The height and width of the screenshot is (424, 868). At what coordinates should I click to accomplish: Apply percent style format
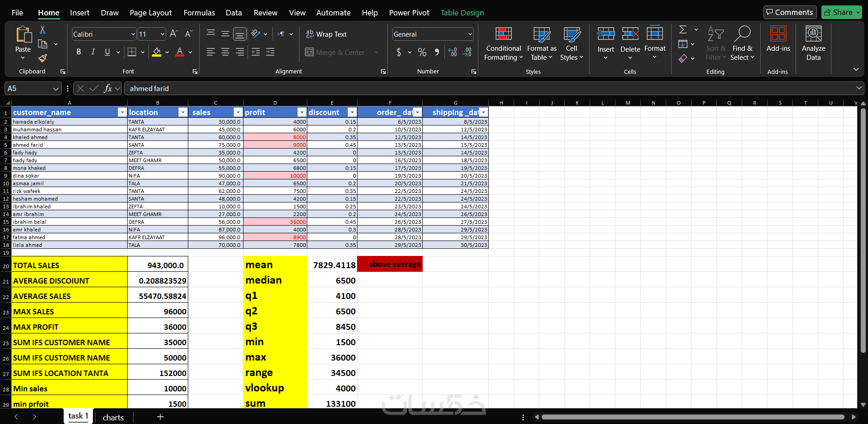[x=422, y=52]
